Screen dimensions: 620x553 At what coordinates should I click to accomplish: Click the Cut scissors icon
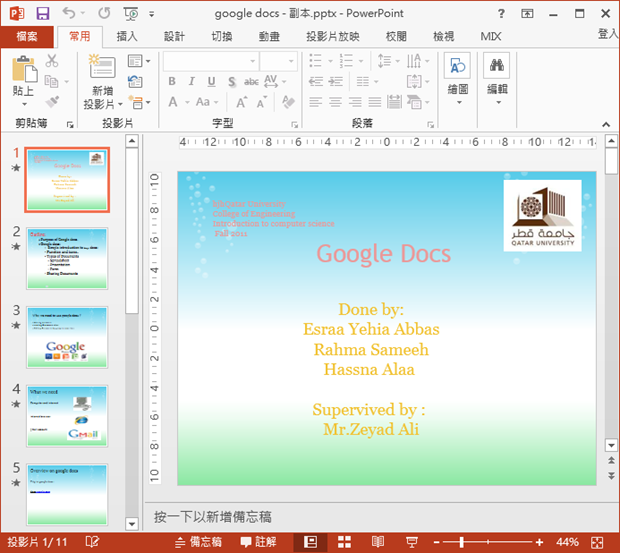[52, 61]
